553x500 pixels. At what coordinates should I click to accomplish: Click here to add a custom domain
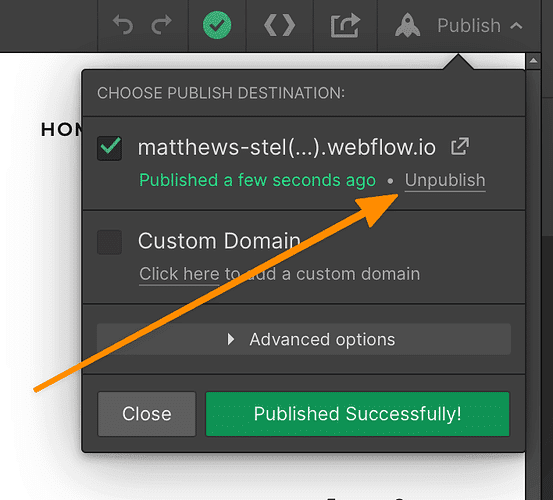click(179, 274)
